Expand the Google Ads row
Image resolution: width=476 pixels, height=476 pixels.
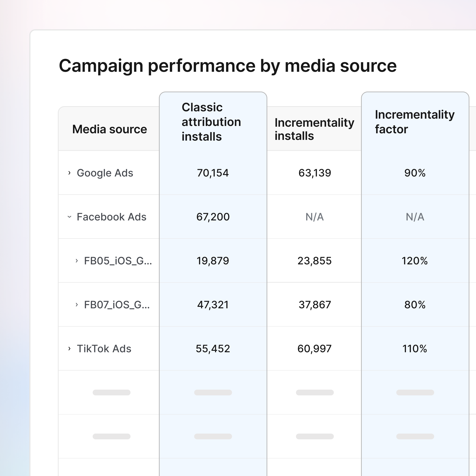(69, 173)
